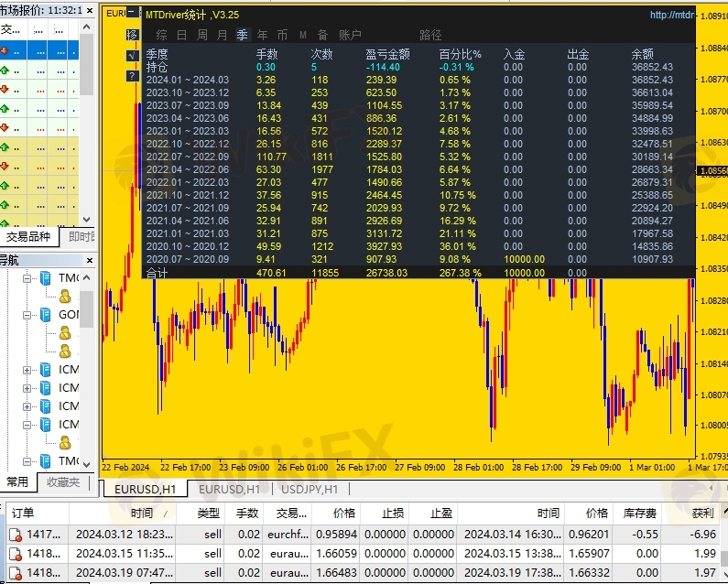Click the Navigator scroll-down arrow
The width and height of the screenshot is (728, 584).
pyautogui.click(x=86, y=463)
